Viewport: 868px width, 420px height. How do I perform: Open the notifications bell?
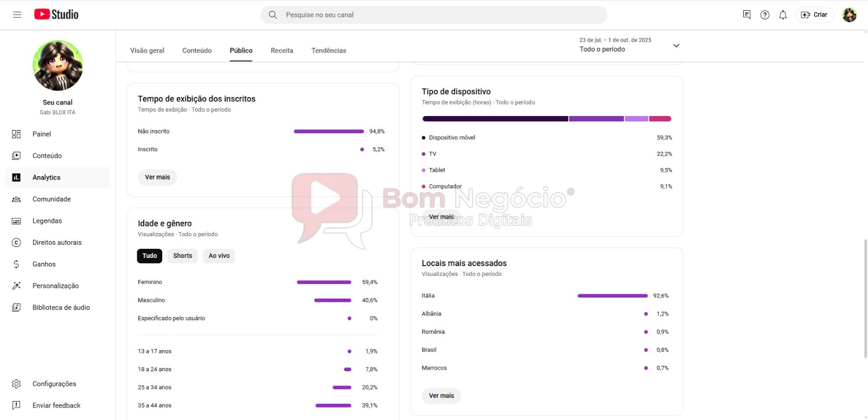tap(783, 15)
